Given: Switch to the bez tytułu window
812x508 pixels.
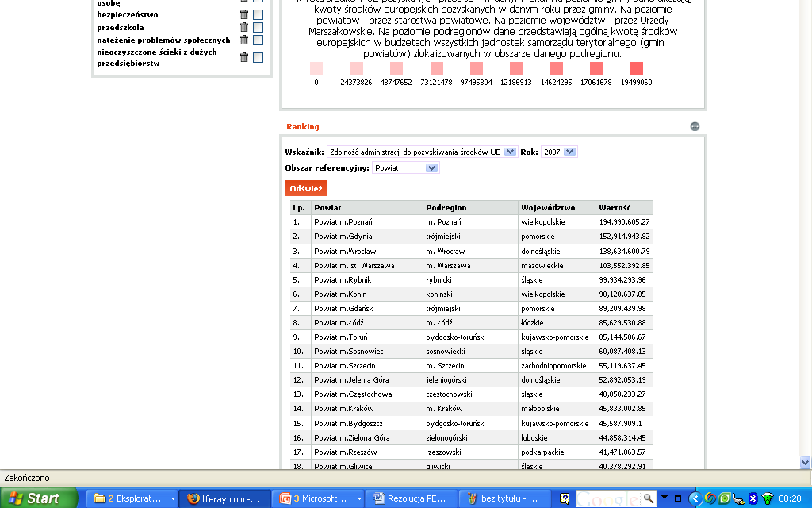Looking at the screenshot, I should coord(504,498).
